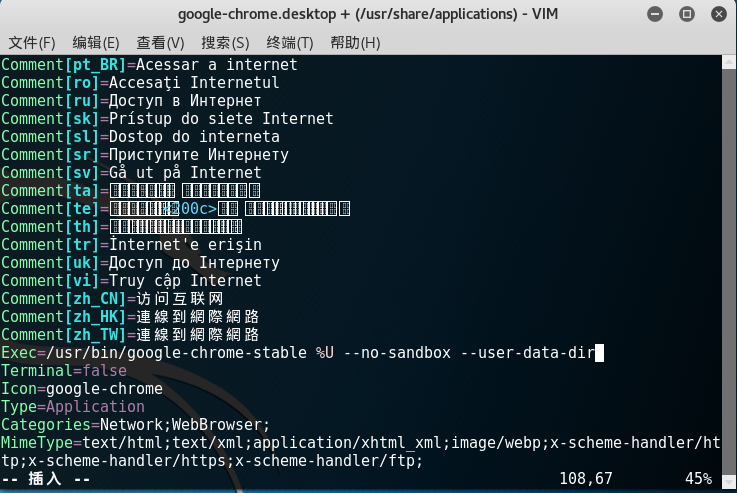Click the Categories=Network;WebBrowser; line
The width and height of the screenshot is (737, 493).
click(x=135, y=425)
